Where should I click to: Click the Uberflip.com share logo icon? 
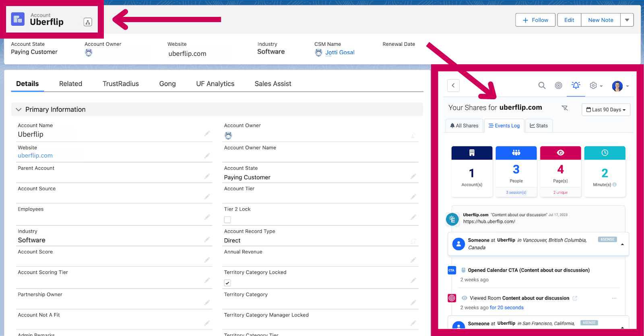[452, 219]
